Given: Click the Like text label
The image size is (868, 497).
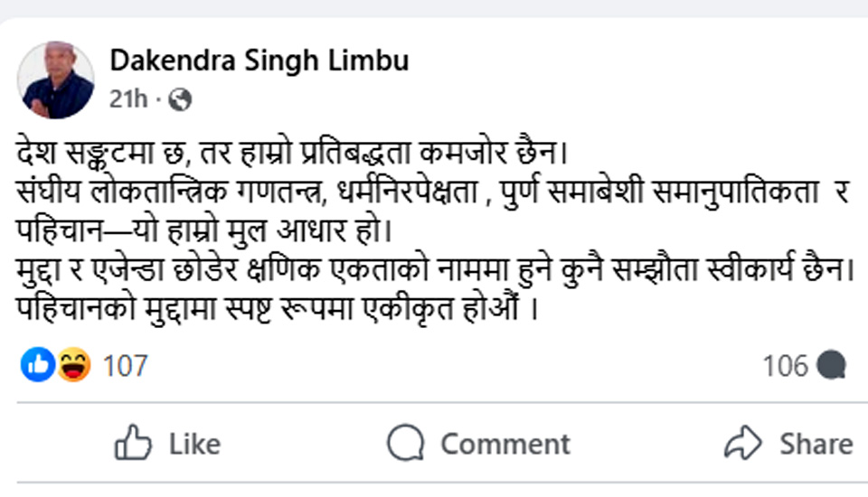Looking at the screenshot, I should 194,444.
